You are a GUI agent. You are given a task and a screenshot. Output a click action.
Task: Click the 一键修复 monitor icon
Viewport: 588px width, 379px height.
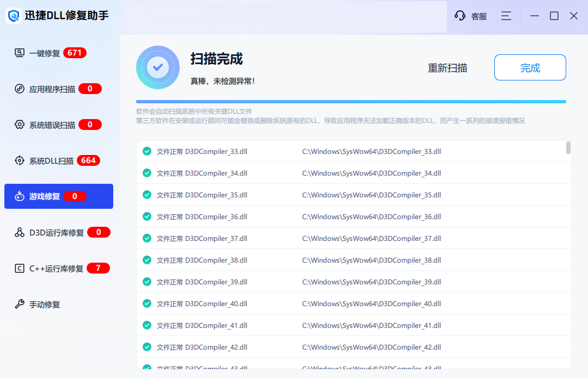click(20, 53)
